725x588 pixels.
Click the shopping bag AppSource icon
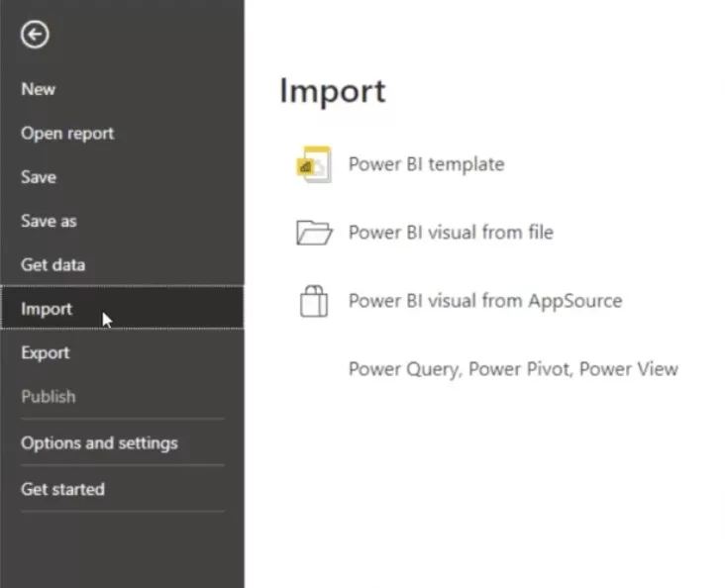click(x=314, y=301)
